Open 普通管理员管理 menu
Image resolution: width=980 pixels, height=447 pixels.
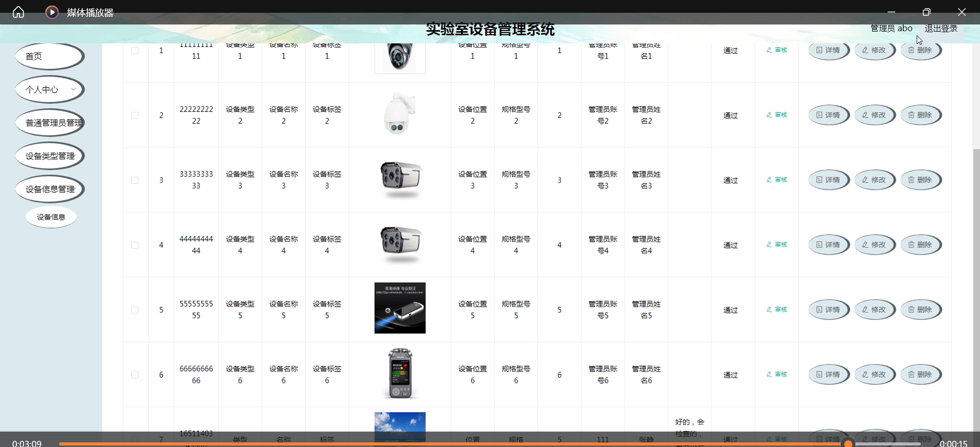[50, 122]
